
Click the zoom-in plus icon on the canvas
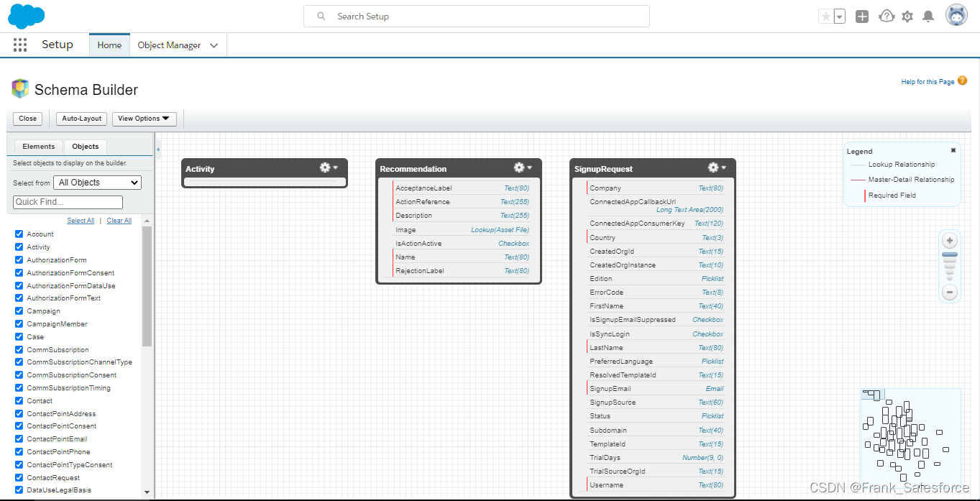click(x=949, y=240)
